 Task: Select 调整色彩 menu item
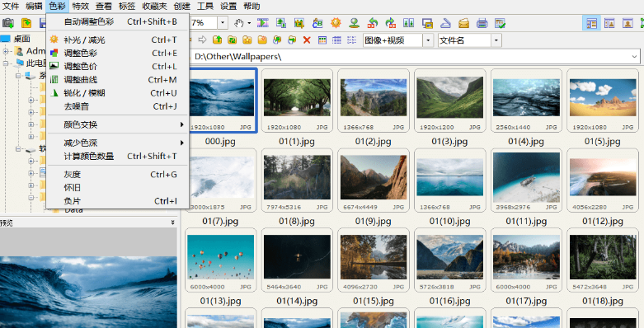click(x=118, y=53)
